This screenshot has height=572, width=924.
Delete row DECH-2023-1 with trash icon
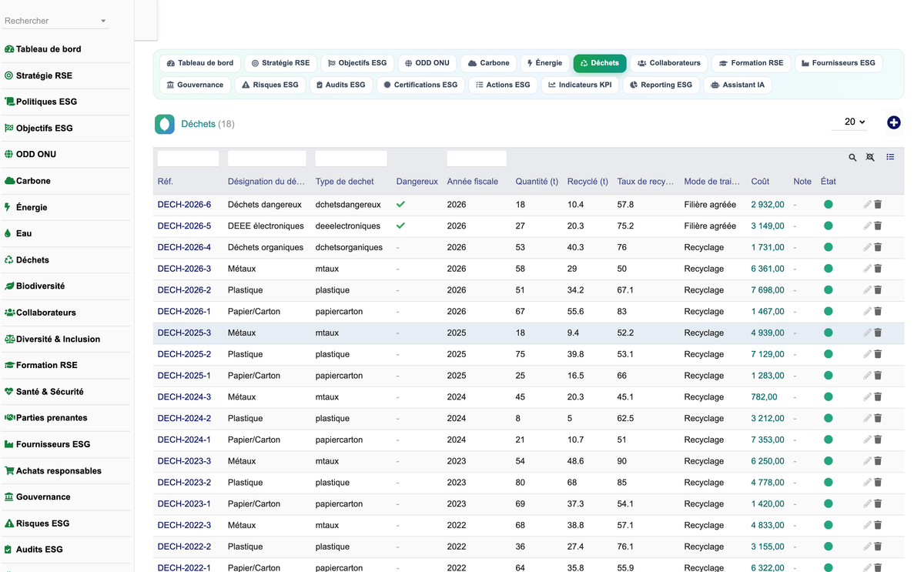(878, 503)
